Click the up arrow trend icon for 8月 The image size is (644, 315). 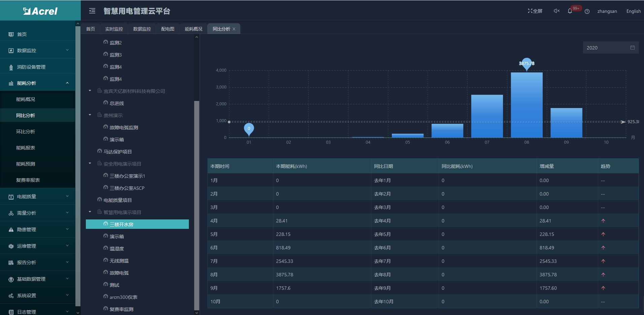(603, 275)
